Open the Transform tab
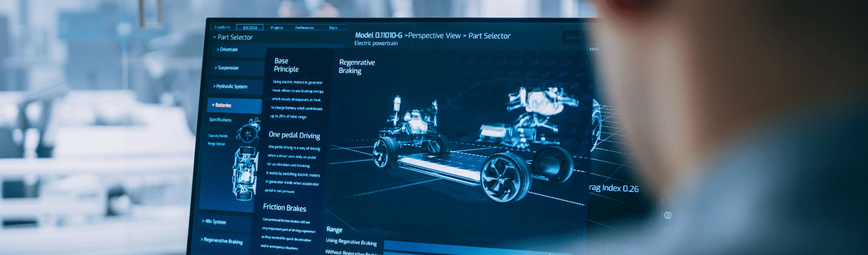The width and height of the screenshot is (868, 255). 222,27
